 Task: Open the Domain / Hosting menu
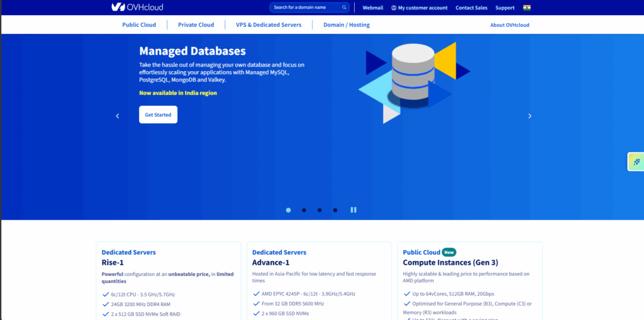coord(347,25)
